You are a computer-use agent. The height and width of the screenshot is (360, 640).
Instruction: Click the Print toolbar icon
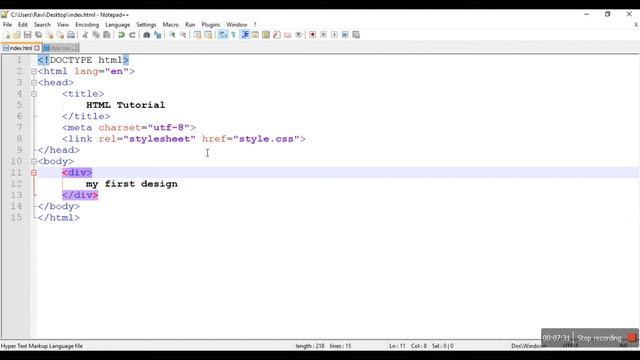coord(71,35)
